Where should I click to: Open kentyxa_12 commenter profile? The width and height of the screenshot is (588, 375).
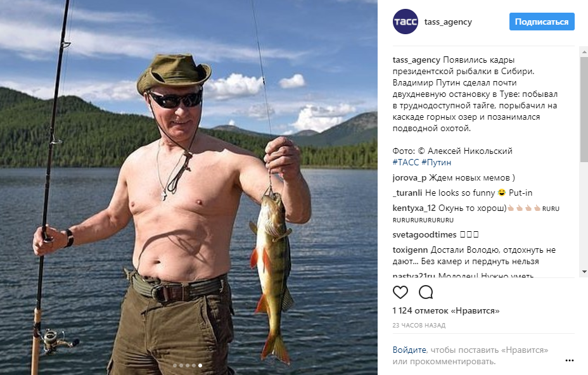[x=414, y=208]
